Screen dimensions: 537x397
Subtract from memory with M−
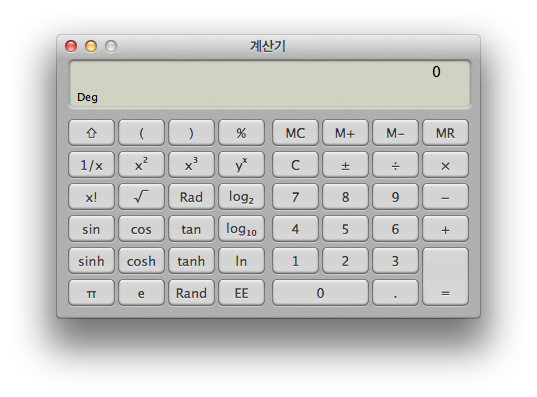[395, 133]
